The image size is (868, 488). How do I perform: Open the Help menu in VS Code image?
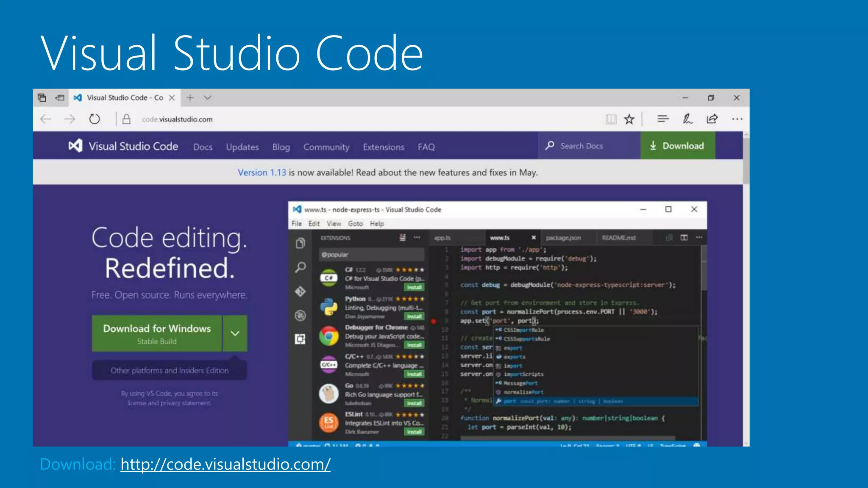[x=377, y=224]
